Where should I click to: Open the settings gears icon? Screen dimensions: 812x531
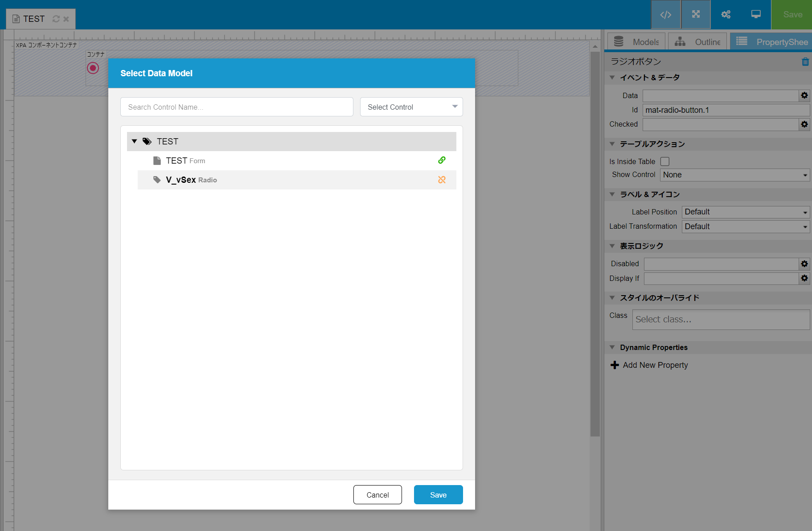coord(726,15)
